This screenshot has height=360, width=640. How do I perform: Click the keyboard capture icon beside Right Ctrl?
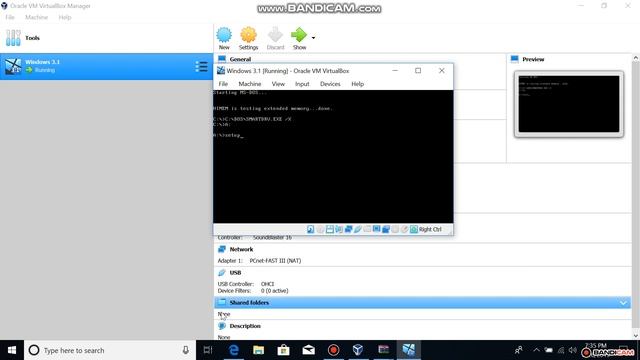coord(414,229)
